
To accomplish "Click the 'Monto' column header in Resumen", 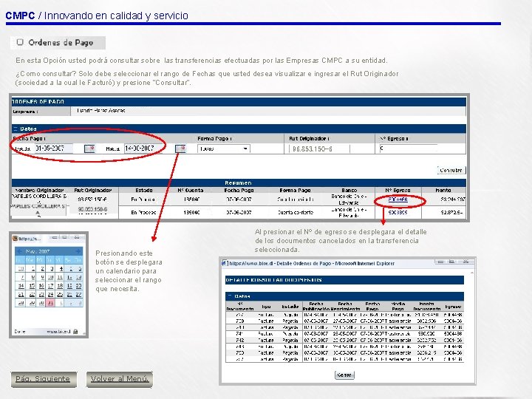I will [x=443, y=191].
